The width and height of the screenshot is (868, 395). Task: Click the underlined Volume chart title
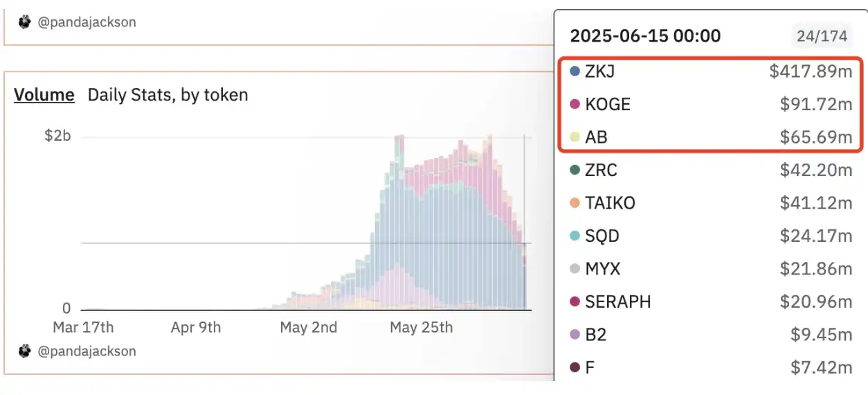click(x=44, y=95)
